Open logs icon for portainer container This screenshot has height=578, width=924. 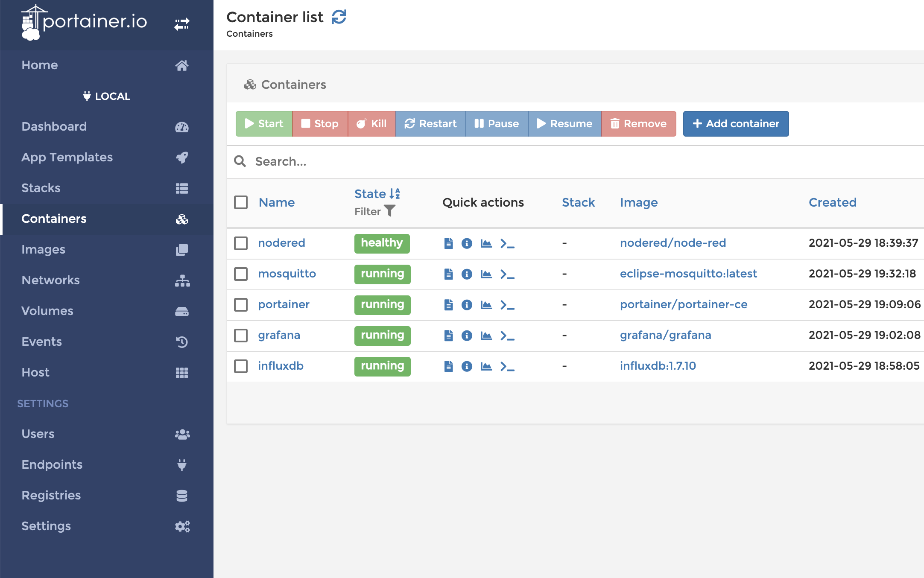pos(448,305)
